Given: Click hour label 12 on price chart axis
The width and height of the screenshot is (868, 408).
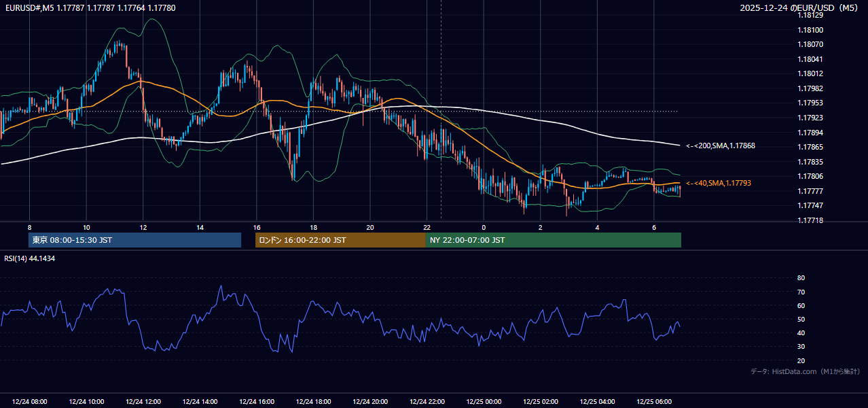Looking at the screenshot, I should pyautogui.click(x=143, y=227).
